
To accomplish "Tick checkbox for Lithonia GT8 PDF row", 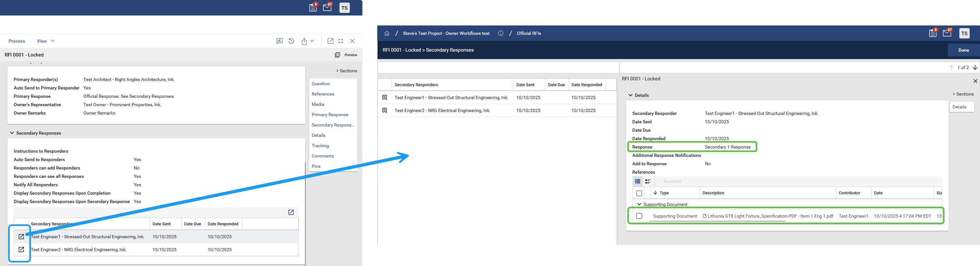I will pos(639,216).
